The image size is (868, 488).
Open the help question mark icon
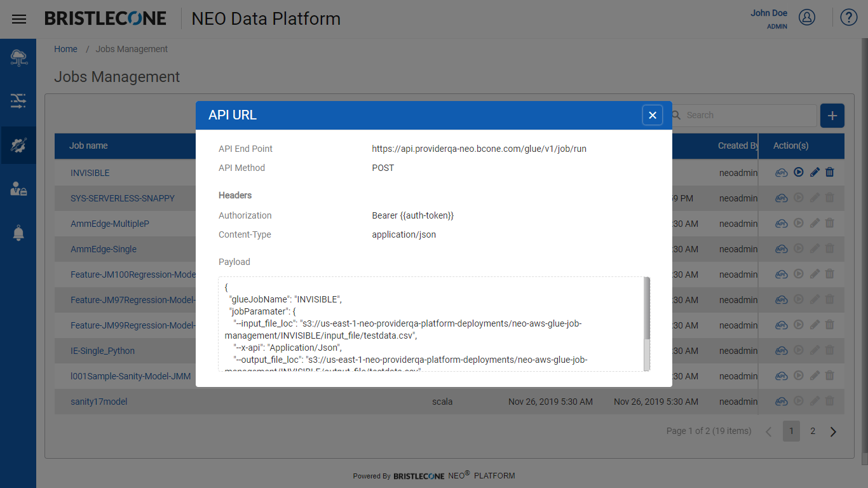(849, 17)
